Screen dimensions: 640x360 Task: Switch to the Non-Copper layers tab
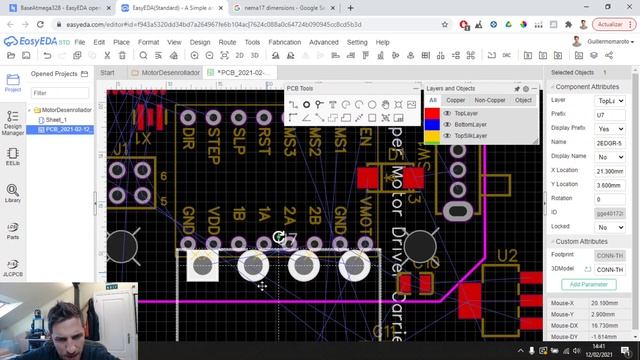[490, 100]
